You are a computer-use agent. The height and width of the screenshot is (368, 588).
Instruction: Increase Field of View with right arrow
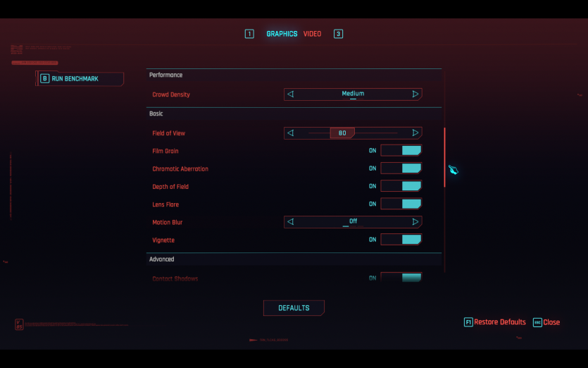click(415, 133)
